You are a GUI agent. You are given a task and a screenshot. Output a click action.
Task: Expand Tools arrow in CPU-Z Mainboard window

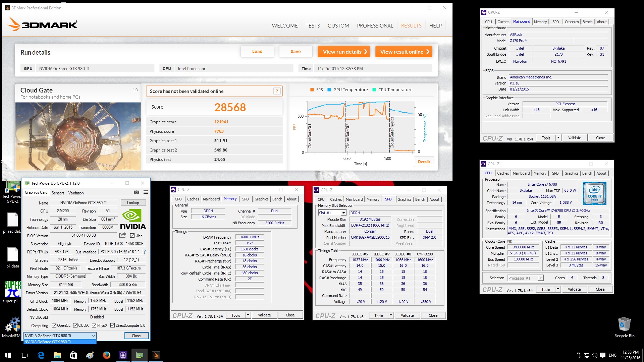point(558,138)
